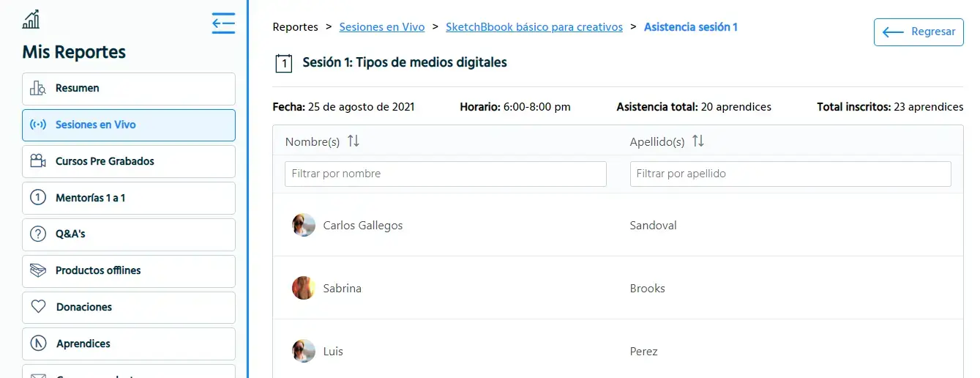Open Resumen via its chart icon

tap(38, 89)
